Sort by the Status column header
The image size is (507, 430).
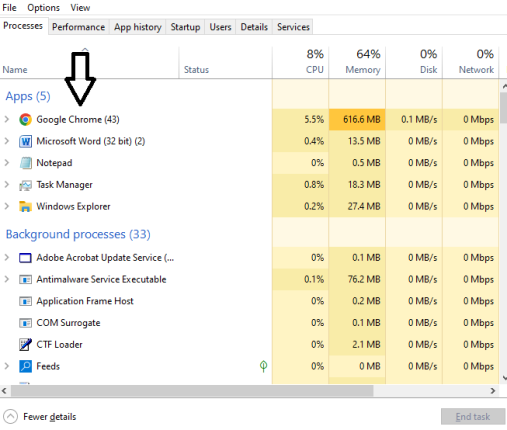click(x=225, y=63)
